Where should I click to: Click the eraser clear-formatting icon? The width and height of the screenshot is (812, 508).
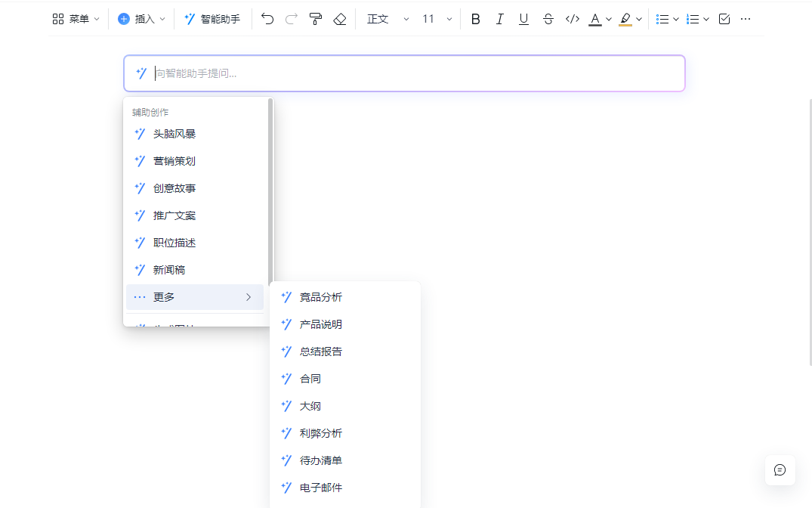(340, 19)
